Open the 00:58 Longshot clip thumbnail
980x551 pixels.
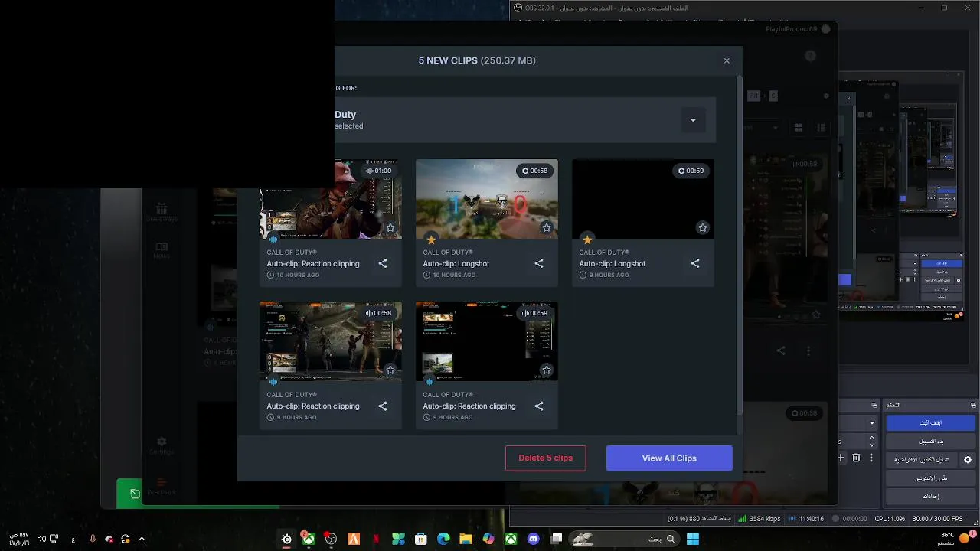[x=487, y=199]
